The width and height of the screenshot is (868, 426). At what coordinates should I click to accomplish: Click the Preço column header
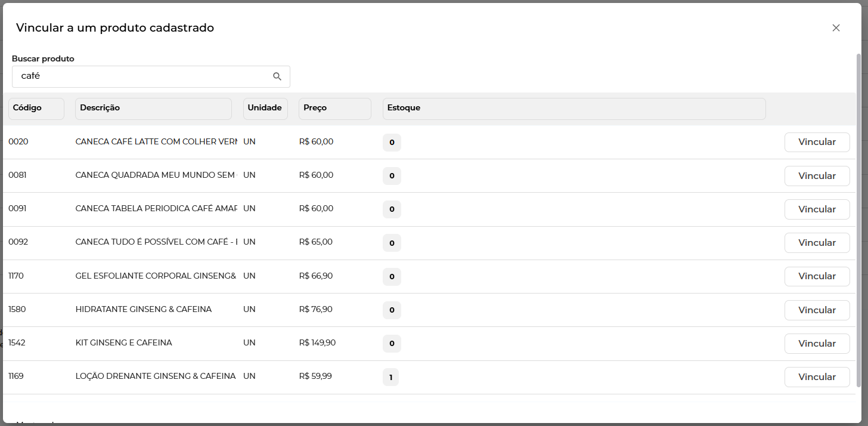click(x=334, y=109)
